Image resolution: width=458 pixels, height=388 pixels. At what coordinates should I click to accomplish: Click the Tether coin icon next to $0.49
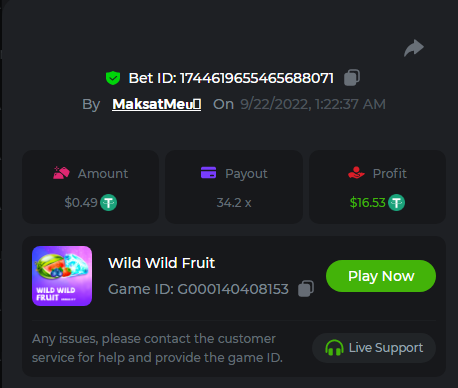[109, 203]
